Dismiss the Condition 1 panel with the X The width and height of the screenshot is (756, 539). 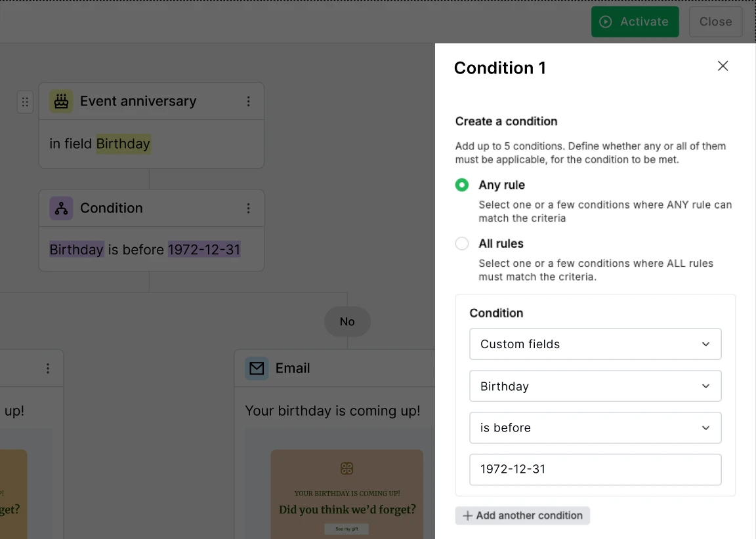[723, 66]
